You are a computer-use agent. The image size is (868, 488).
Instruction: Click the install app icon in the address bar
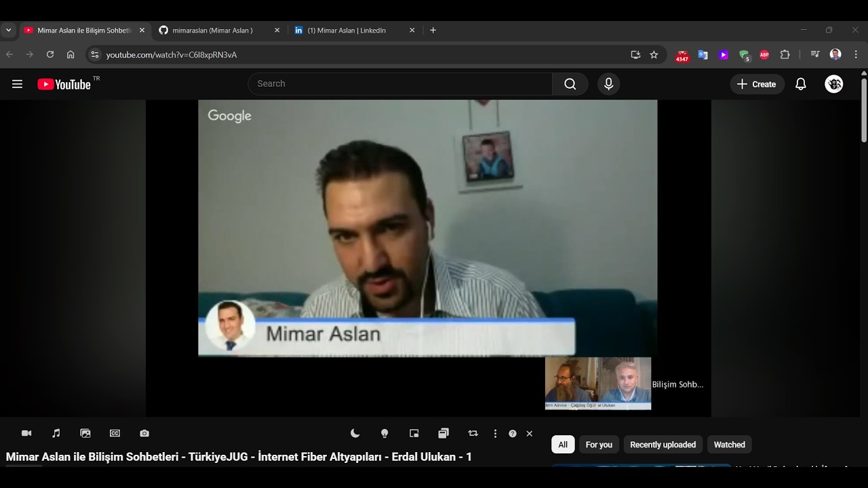pos(635,55)
